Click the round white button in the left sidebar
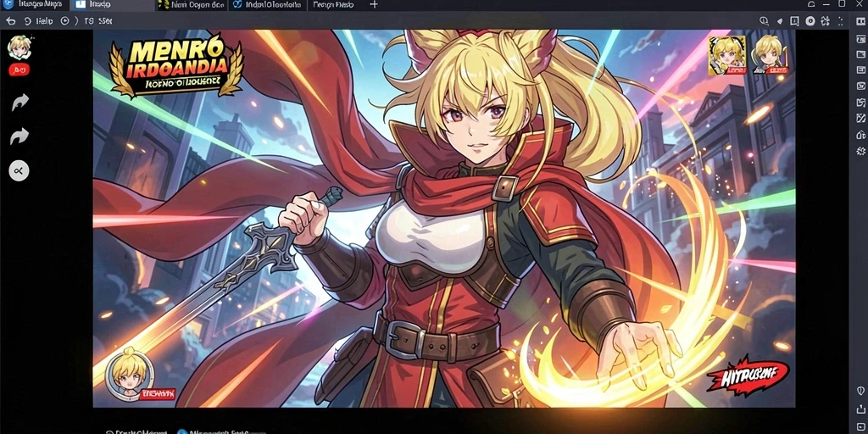This screenshot has width=868, height=434. click(19, 171)
